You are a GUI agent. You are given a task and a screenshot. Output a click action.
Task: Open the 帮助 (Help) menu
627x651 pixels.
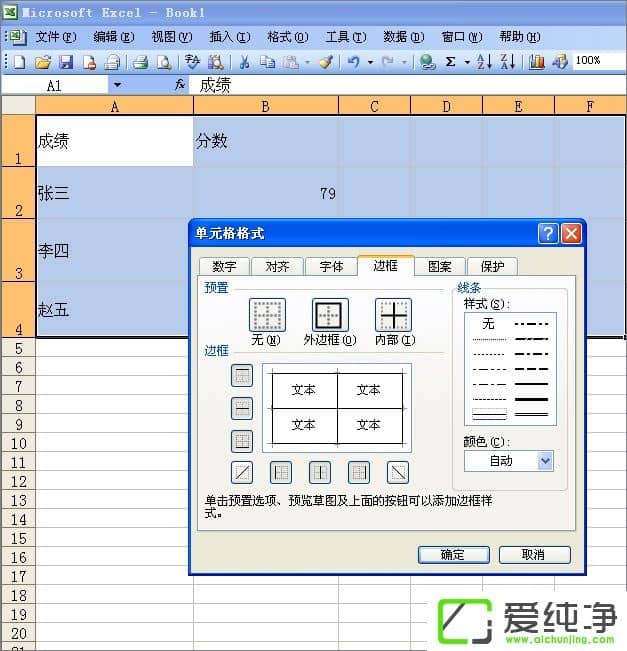[x=519, y=37]
